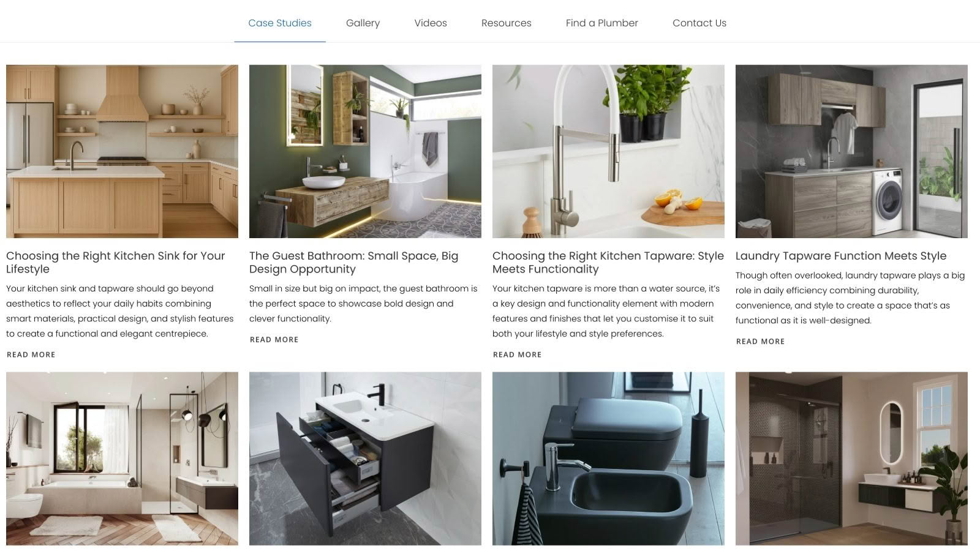Click Read More under Guest Bathroom article
980x551 pixels.
click(x=274, y=340)
